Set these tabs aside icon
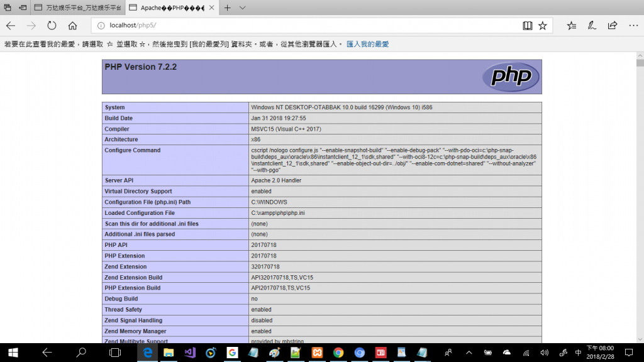Screen dimensions: 644x362 tap(23, 8)
